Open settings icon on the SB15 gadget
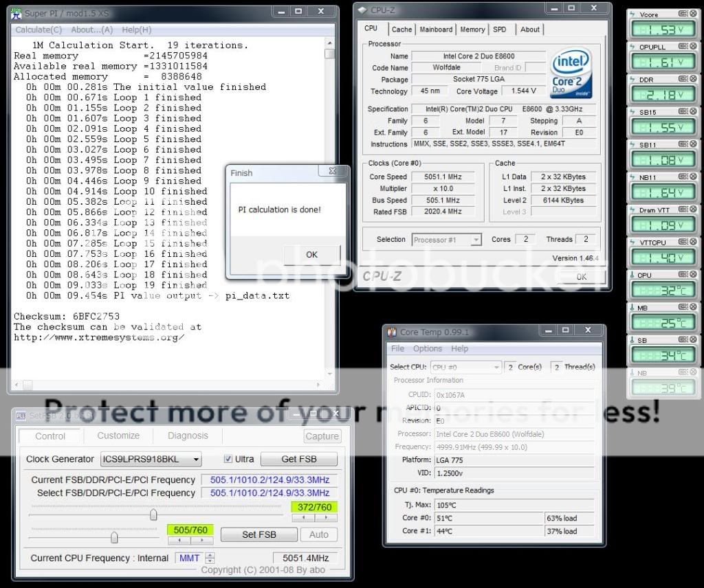This screenshot has width=704, height=588. 683,111
